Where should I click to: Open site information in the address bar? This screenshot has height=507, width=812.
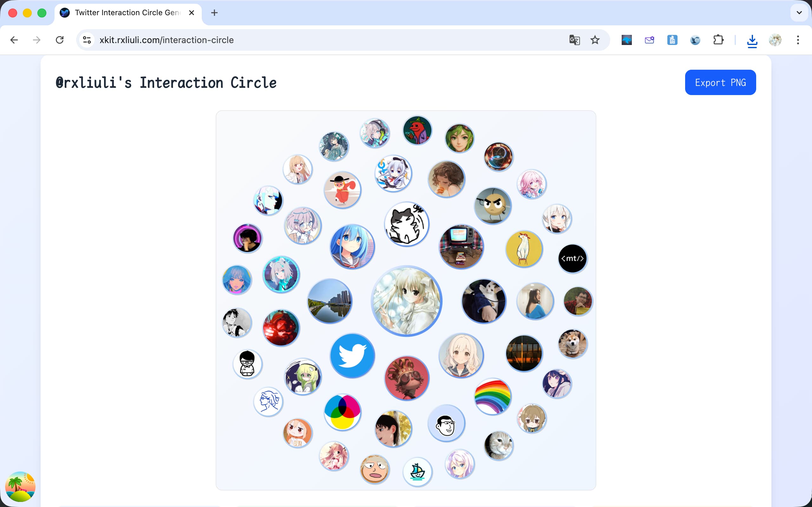(87, 40)
